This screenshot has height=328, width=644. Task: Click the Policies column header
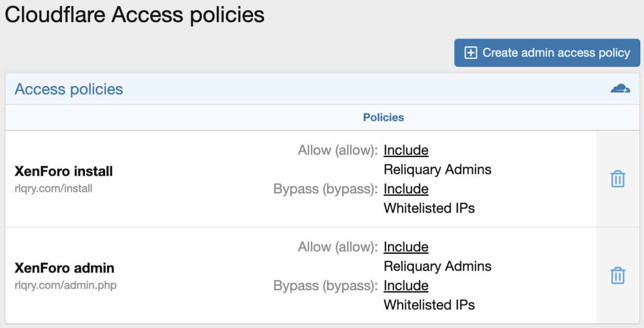pyautogui.click(x=383, y=117)
